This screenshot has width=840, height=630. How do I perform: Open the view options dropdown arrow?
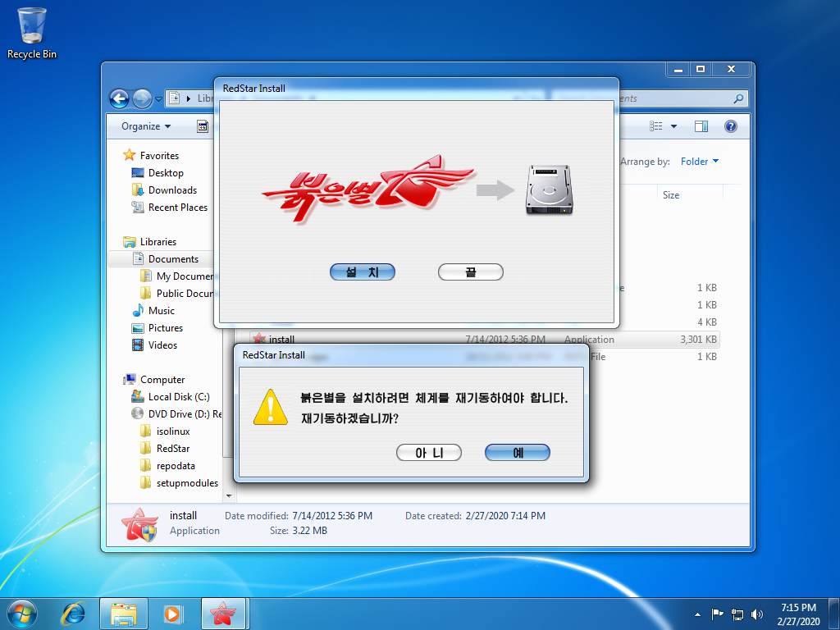pyautogui.click(x=673, y=126)
